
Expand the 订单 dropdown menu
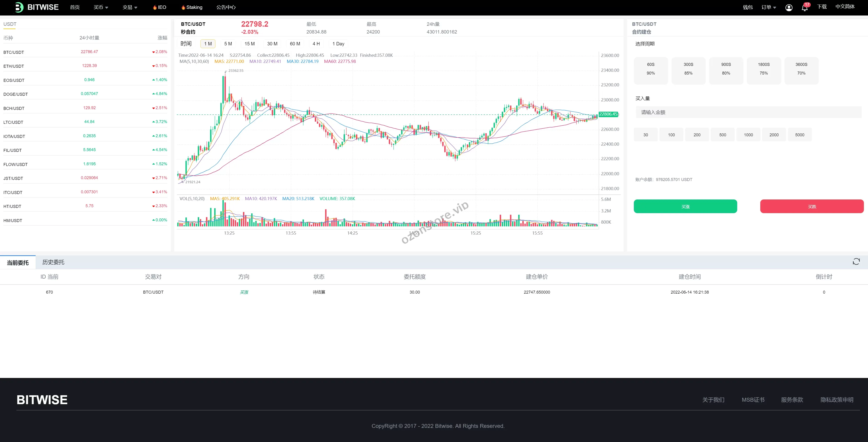click(768, 7)
